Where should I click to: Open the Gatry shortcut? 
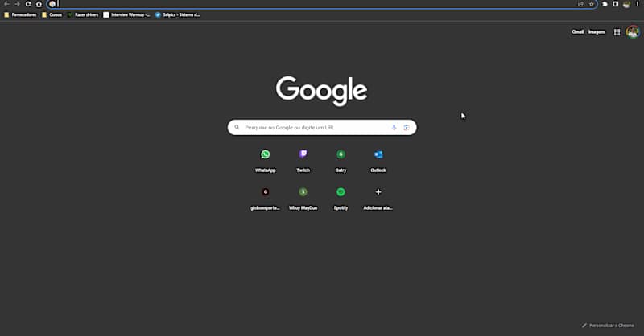click(x=341, y=161)
